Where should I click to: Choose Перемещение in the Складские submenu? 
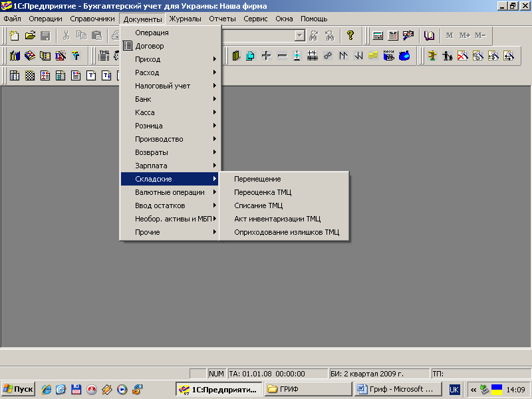284,179
